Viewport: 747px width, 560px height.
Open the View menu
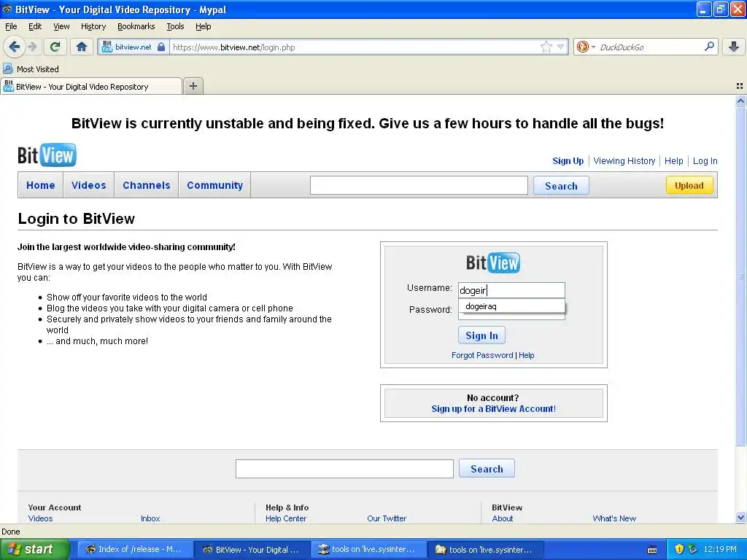[61, 26]
